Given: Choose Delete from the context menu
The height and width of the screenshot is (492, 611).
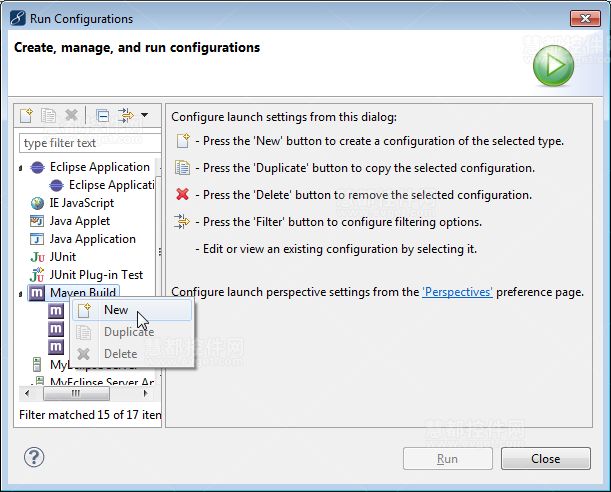Looking at the screenshot, I should 132,354.
